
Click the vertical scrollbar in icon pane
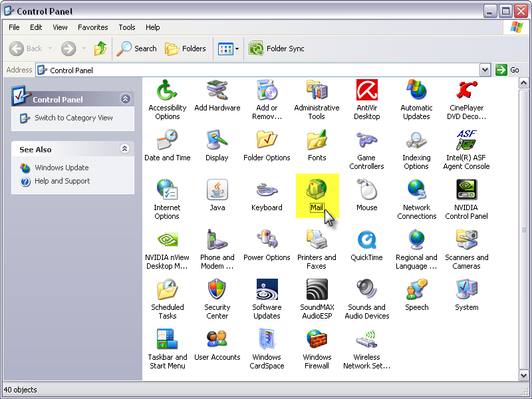[525, 229]
